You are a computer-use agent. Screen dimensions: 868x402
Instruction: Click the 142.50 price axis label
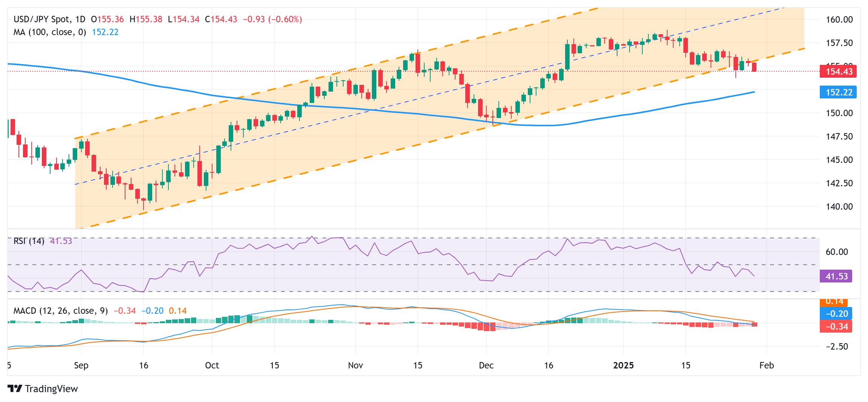click(839, 183)
